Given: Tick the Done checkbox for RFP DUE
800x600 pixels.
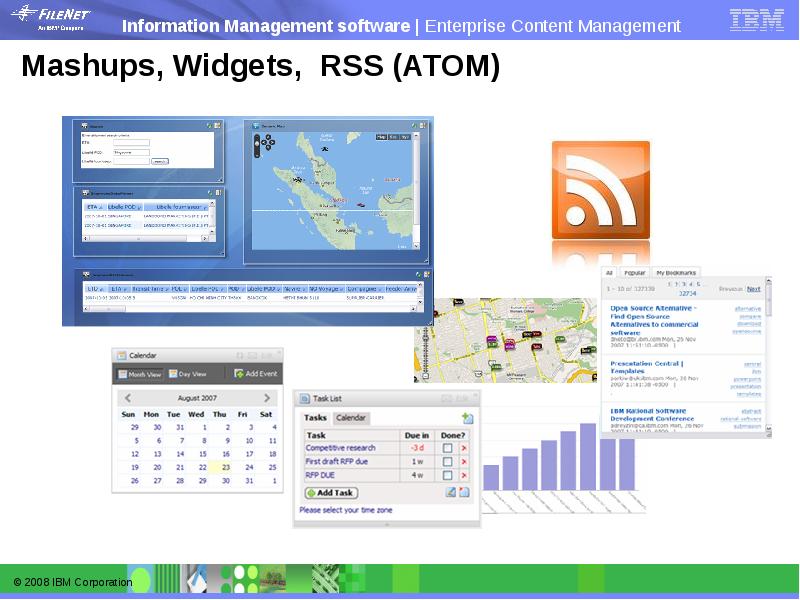Looking at the screenshot, I should click(x=447, y=476).
